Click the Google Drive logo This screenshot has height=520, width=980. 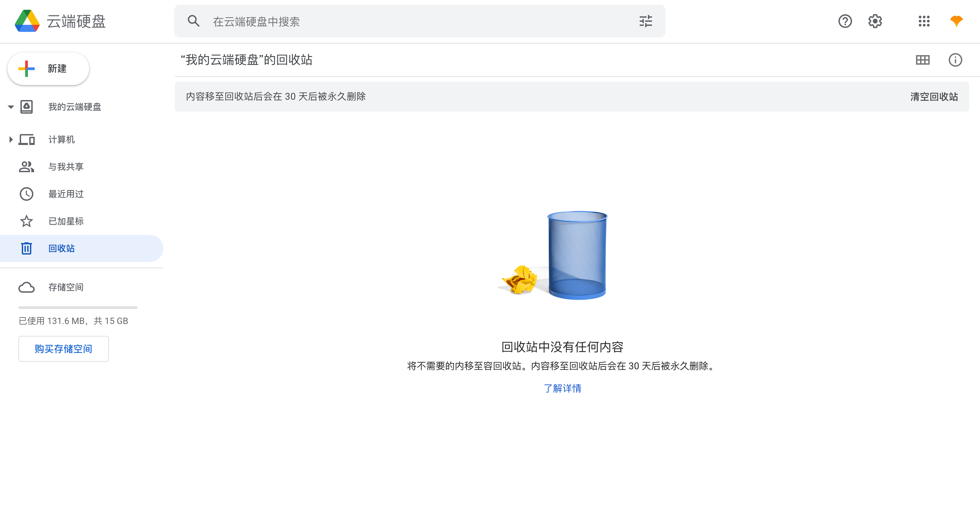(x=27, y=21)
